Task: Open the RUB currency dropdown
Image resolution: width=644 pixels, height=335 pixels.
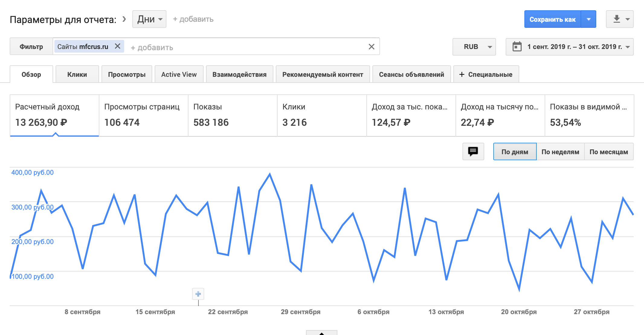Action: (x=474, y=47)
